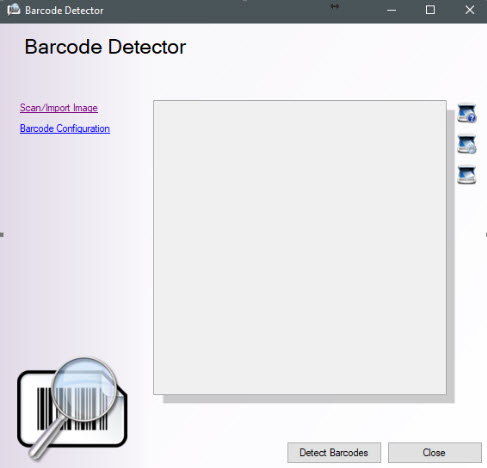Minimize the Barcode Detector window
Image resolution: width=487 pixels, height=468 pixels.
[392, 10]
